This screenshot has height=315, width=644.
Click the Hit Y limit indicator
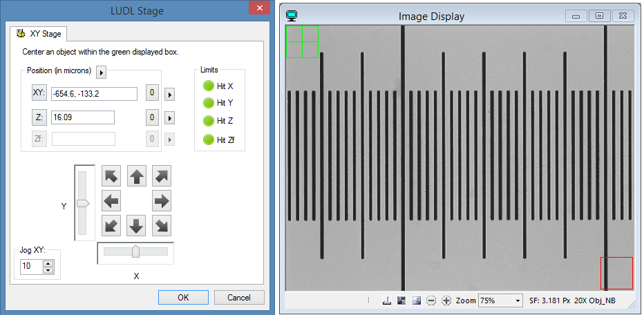coord(207,104)
